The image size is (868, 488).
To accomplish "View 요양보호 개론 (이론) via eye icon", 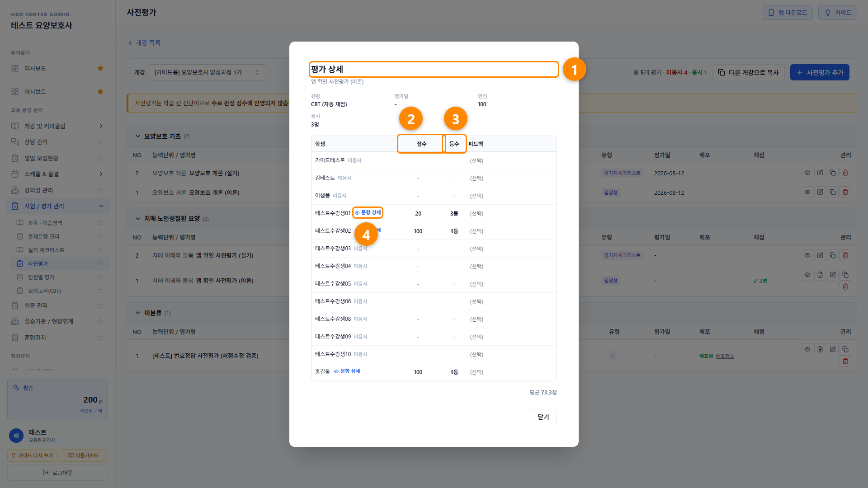I will point(807,192).
